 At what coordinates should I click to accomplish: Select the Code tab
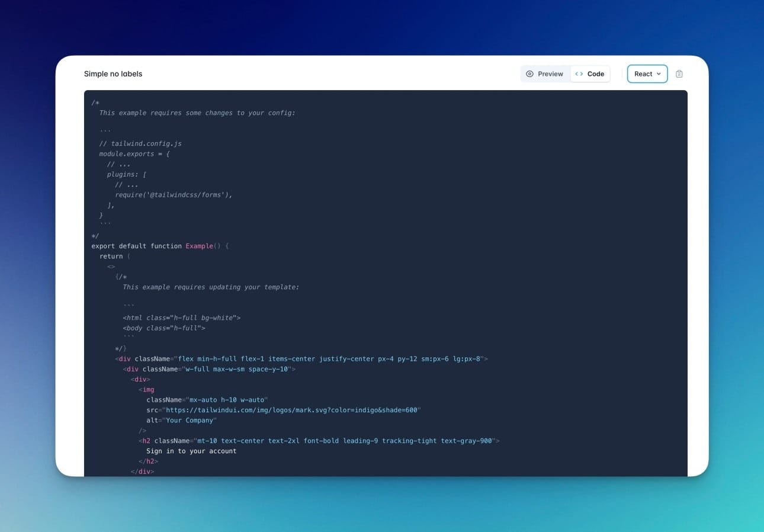pyautogui.click(x=590, y=74)
